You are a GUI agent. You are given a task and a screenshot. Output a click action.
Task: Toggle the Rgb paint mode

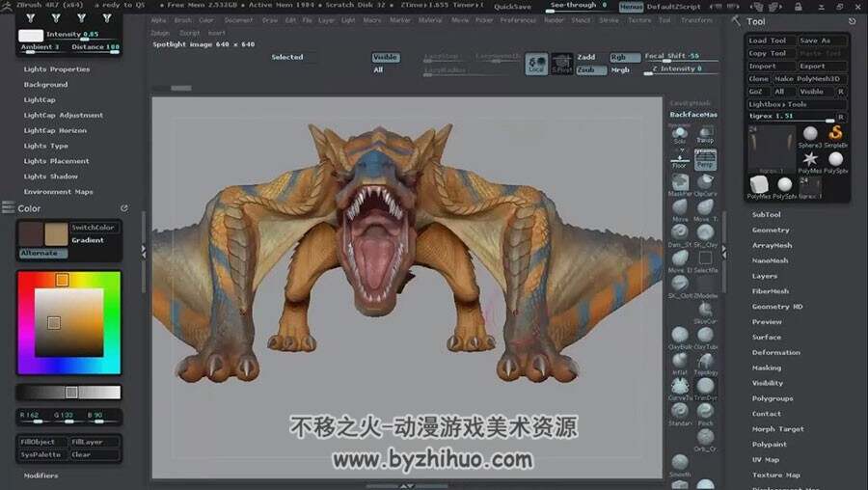coord(624,57)
